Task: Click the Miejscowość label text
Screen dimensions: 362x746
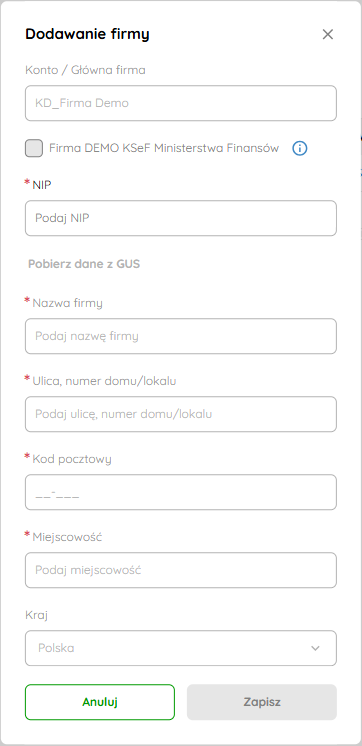Action: coord(68,537)
